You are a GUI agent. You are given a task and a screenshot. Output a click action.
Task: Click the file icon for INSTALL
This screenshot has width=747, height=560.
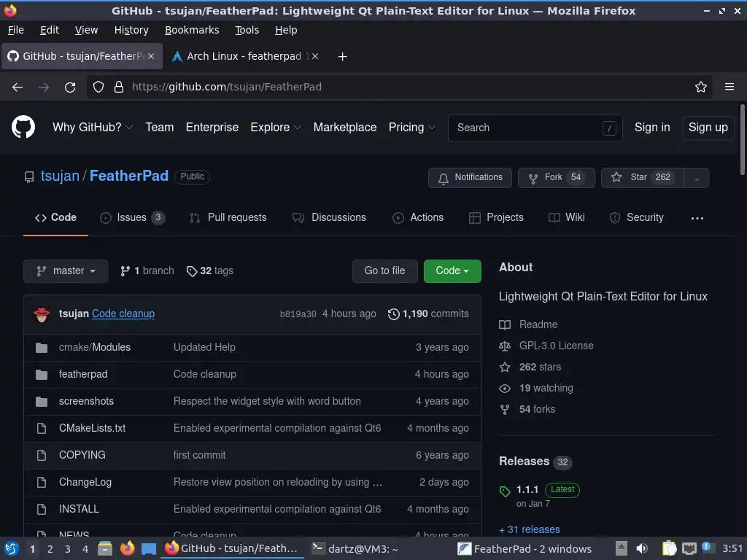(x=42, y=509)
